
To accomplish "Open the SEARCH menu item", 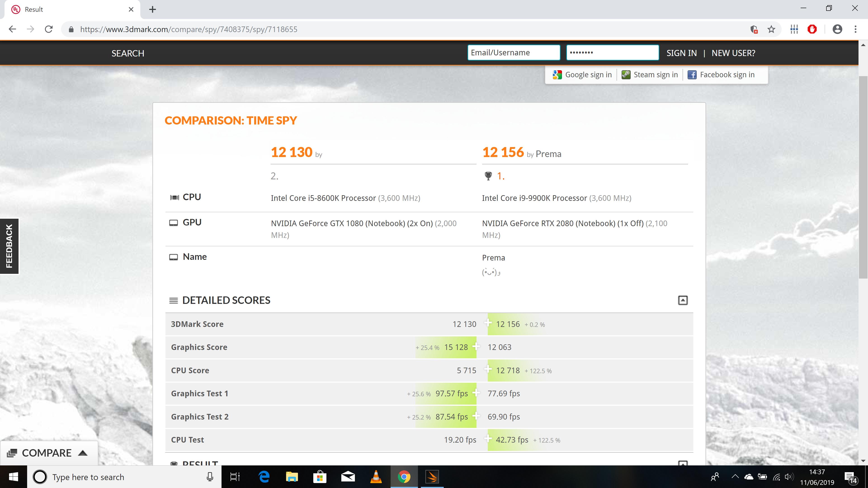I will click(128, 53).
